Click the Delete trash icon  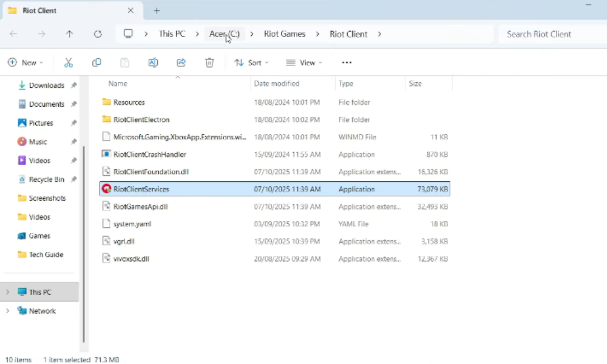pos(209,62)
